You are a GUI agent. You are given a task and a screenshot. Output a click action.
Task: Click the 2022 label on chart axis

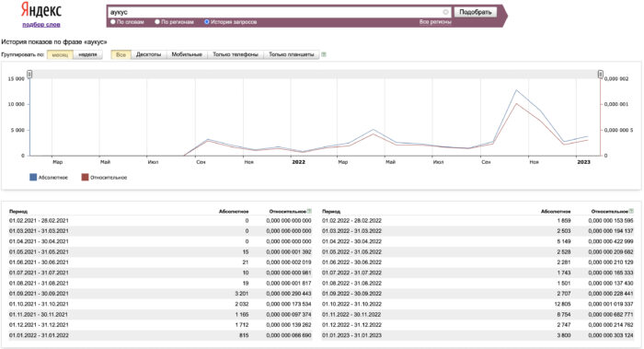299,162
